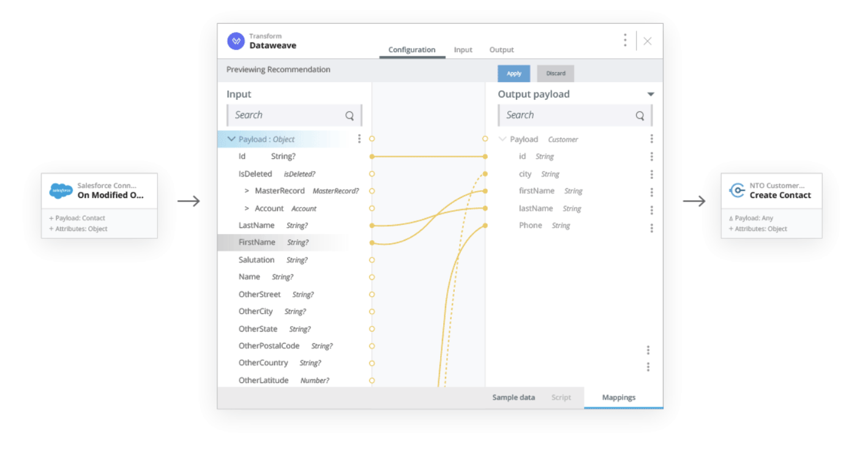The image size is (868, 451).
Task: Discard the previewed recommendation
Action: click(556, 74)
